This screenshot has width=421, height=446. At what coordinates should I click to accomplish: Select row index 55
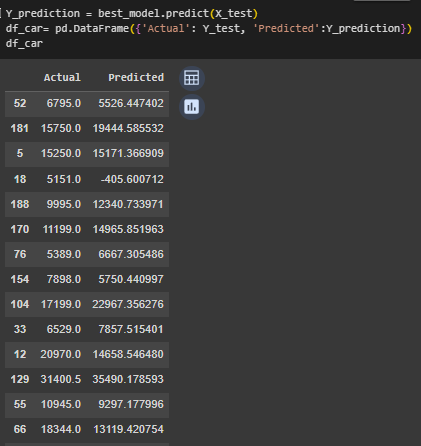click(20, 404)
